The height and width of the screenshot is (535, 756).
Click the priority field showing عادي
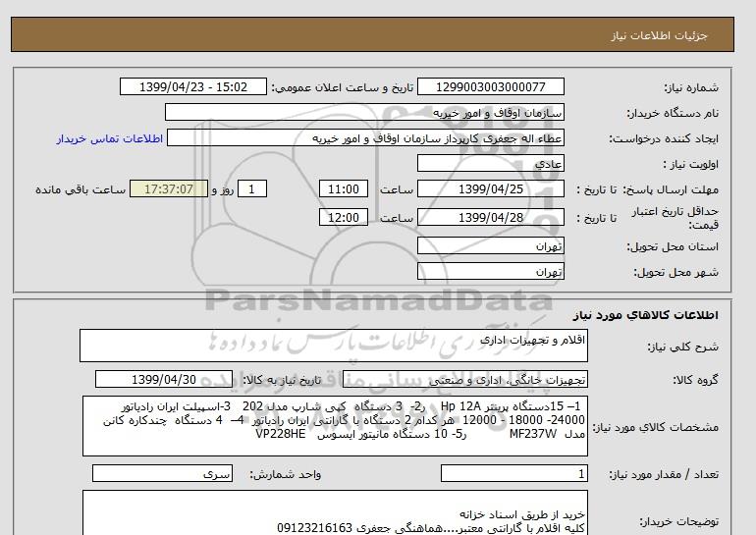pos(490,164)
